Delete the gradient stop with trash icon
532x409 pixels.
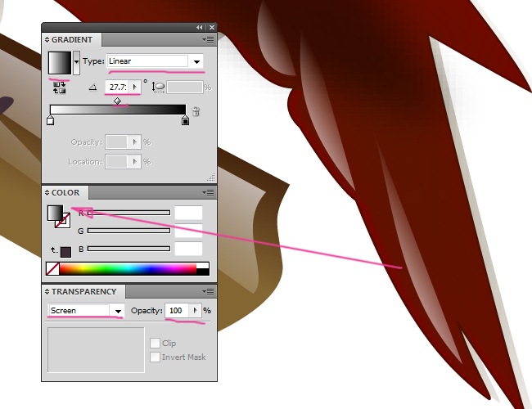[x=196, y=111]
